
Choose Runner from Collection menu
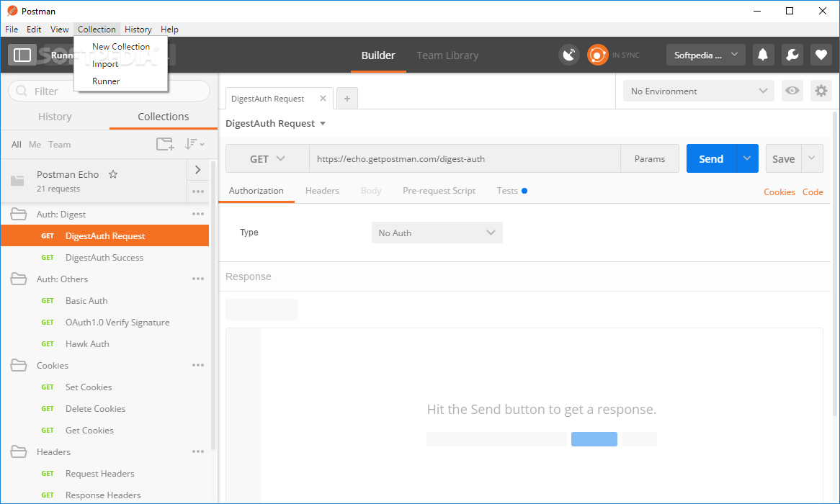tap(121, 81)
